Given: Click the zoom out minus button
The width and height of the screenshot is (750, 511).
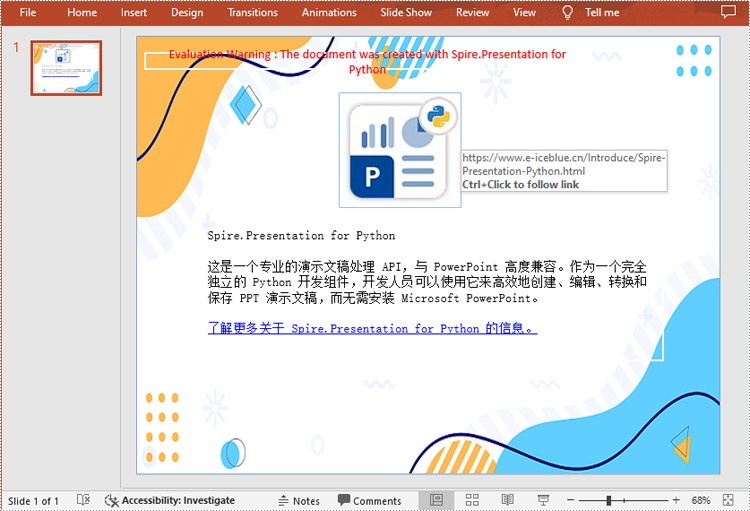Looking at the screenshot, I should (570, 500).
